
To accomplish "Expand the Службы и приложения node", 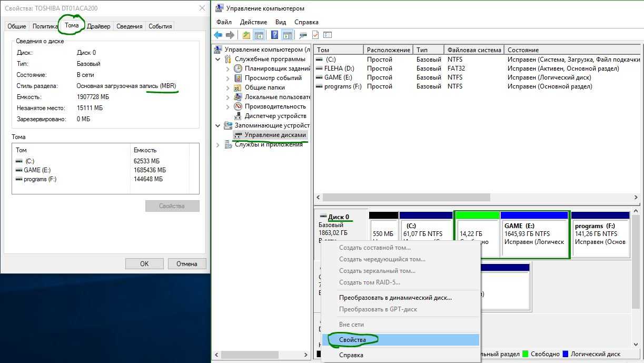I will 218,145.
